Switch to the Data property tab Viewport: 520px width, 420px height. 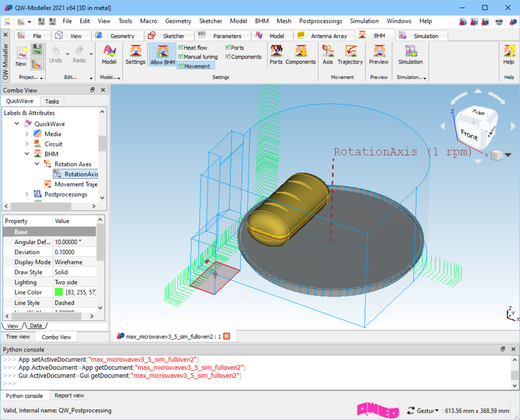[36, 326]
